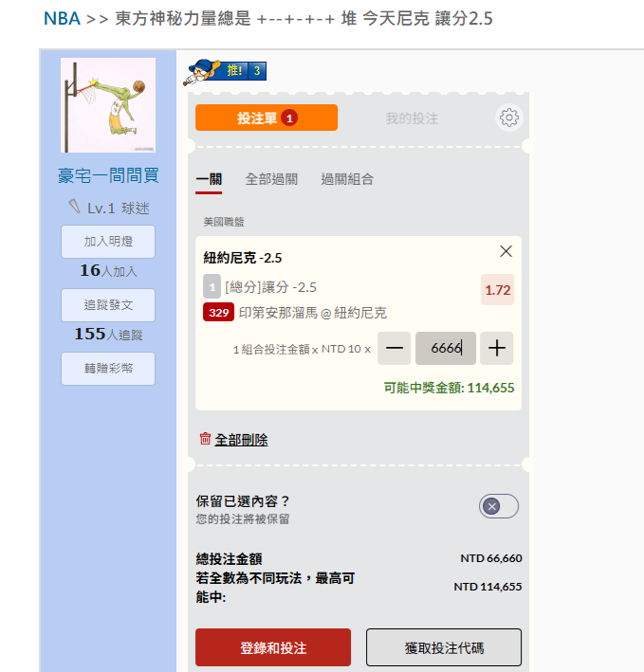Open the NBA category link
Image resolution: width=644 pixels, height=672 pixels.
(62, 18)
